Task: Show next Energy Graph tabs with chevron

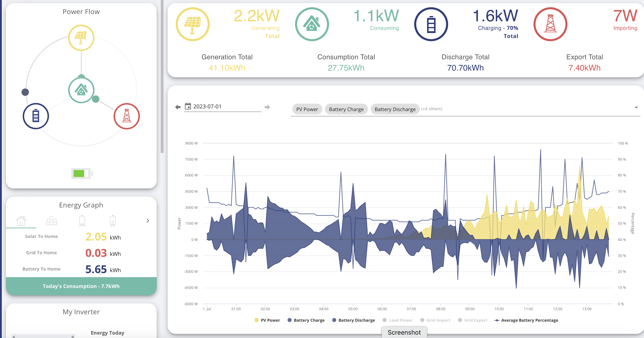Action: tap(148, 221)
